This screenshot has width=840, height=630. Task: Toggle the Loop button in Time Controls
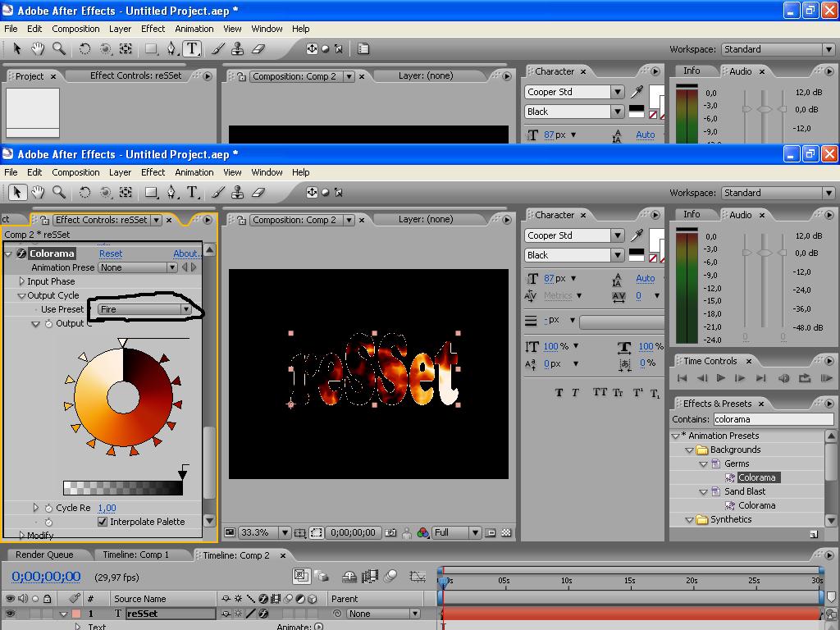(x=804, y=378)
